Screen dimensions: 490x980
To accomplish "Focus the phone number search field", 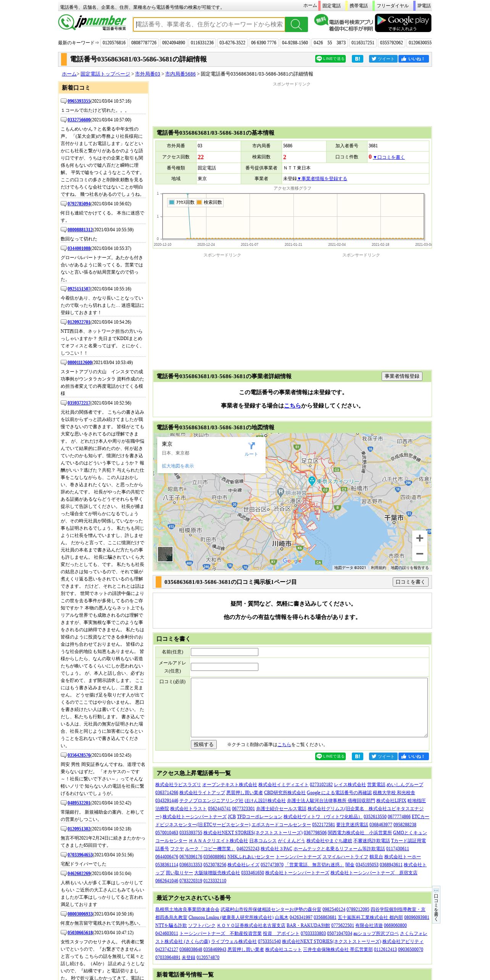I will [209, 24].
